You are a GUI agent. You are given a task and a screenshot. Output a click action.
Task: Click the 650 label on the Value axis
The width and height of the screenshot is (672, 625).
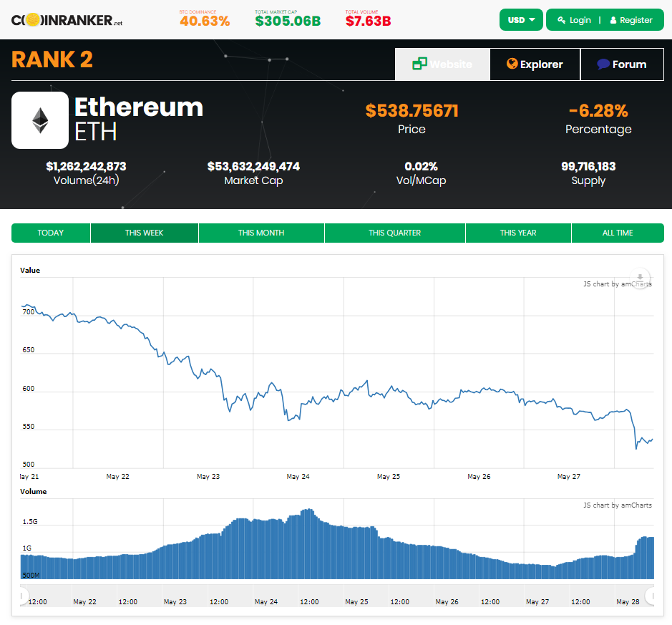(x=29, y=350)
